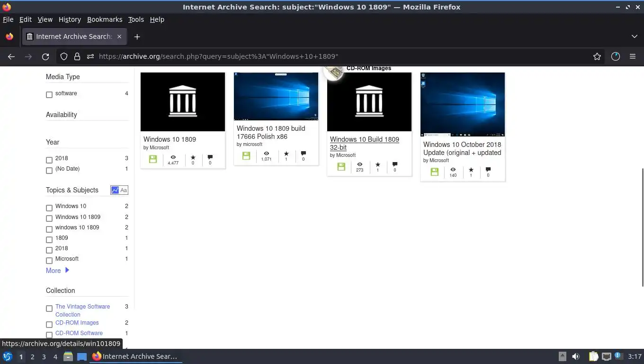Open network status tray icon
The width and height of the screenshot is (644, 364).
[x=607, y=356]
